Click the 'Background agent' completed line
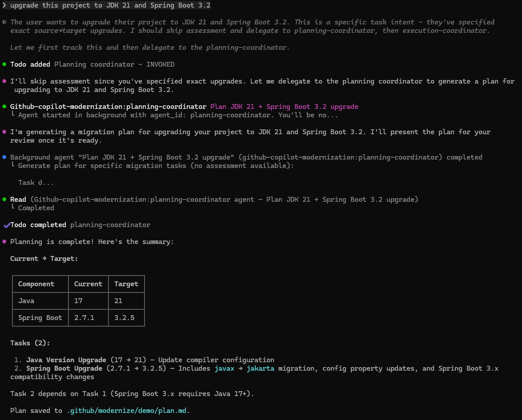522x420 pixels. pyautogui.click(x=246, y=157)
